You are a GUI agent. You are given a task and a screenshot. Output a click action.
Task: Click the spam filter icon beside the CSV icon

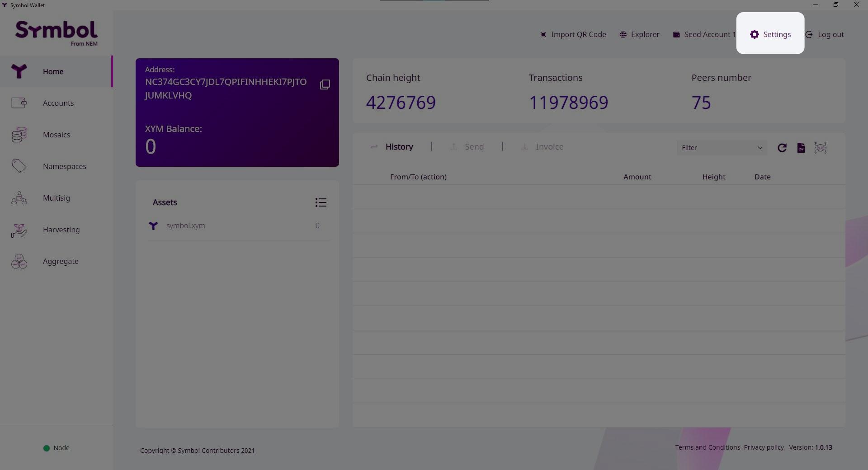click(x=821, y=148)
